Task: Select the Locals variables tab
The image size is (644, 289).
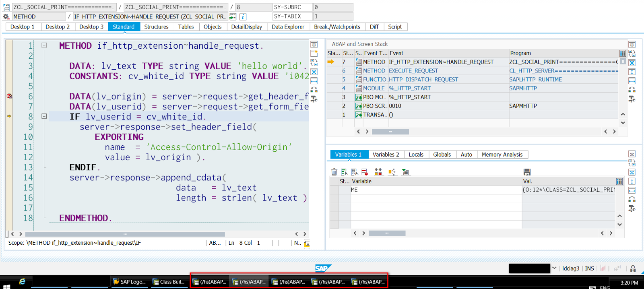Action: (x=416, y=155)
